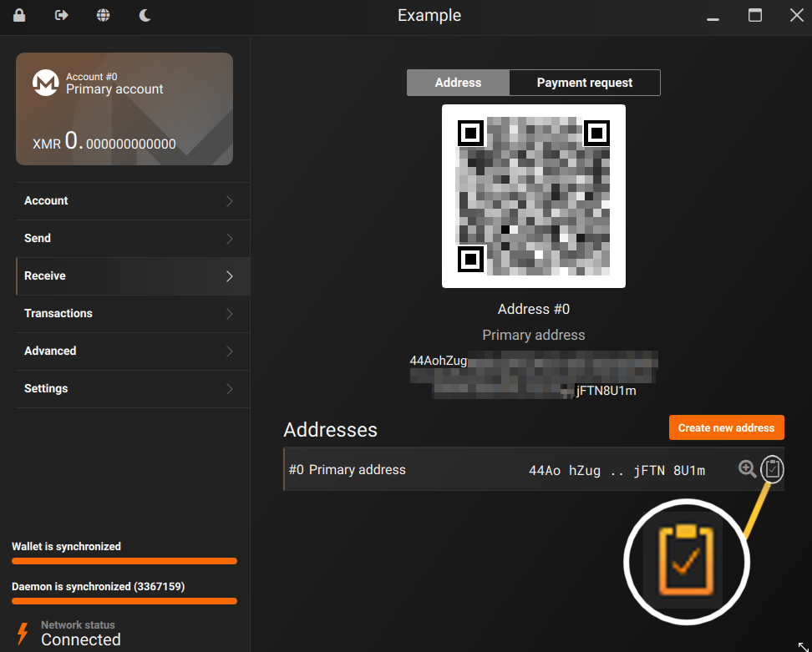Click the Addresses heading
Viewport: 812px width, 652px height.
click(330, 430)
